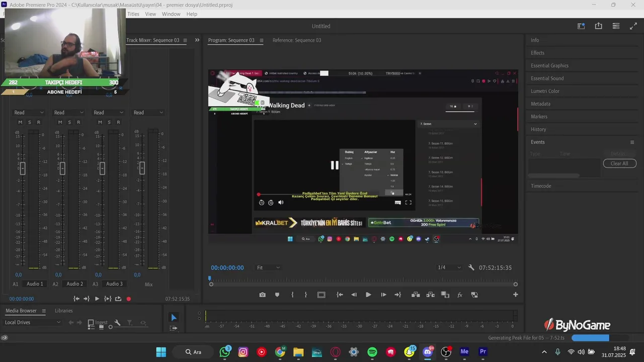Screen dimensions: 644x362
Task: Click the Program monitor playhead marker
Action: coord(210,278)
